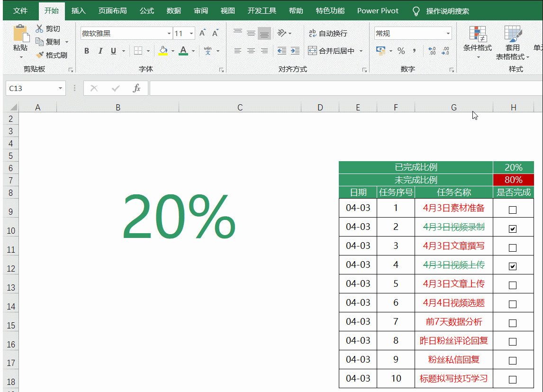Select column C header
Image resolution: width=543 pixels, height=392 pixels.
240,107
